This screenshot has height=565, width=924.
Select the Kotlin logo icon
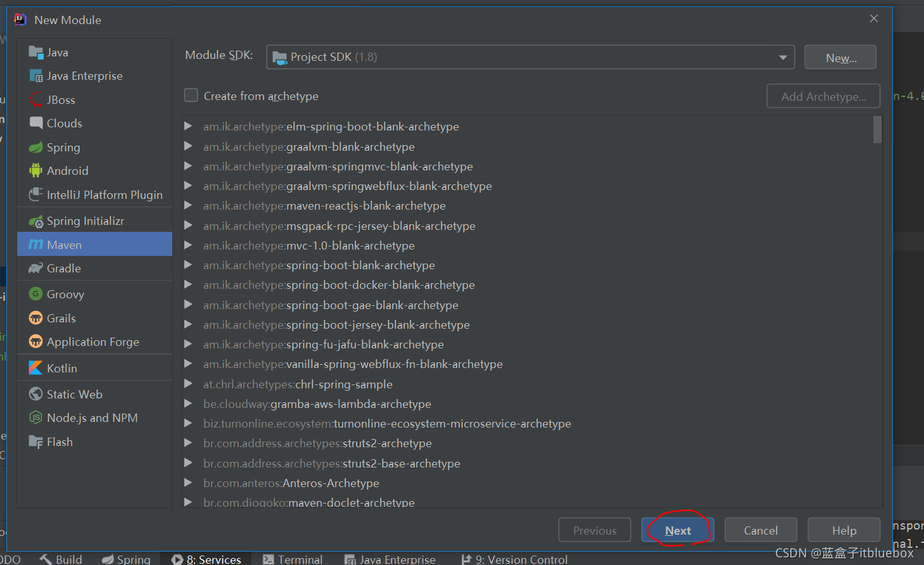(x=36, y=369)
